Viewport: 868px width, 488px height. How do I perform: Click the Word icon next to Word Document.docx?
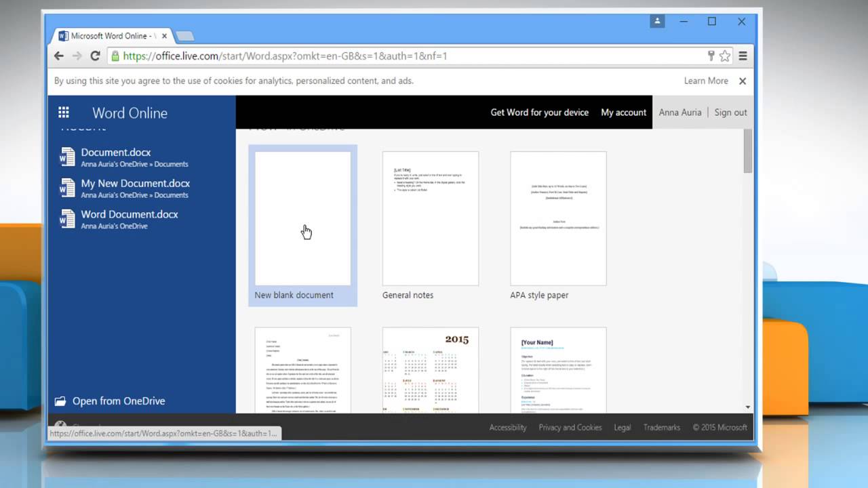coord(67,218)
